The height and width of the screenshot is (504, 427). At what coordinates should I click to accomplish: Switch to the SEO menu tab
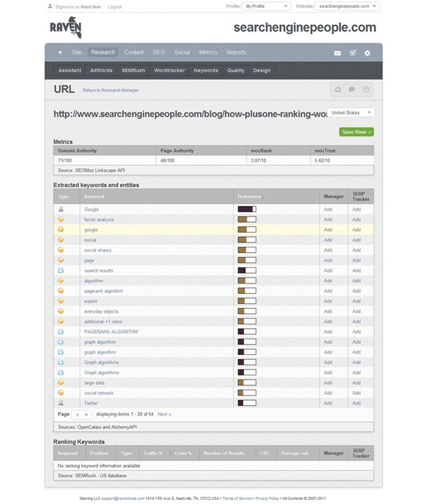coord(159,52)
